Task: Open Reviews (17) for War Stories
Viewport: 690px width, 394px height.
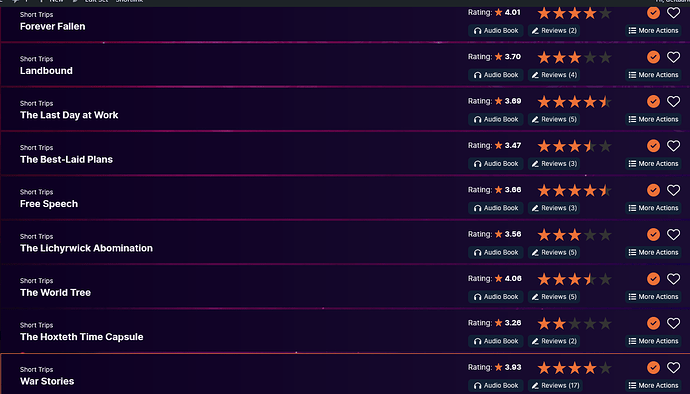Action: (555, 386)
